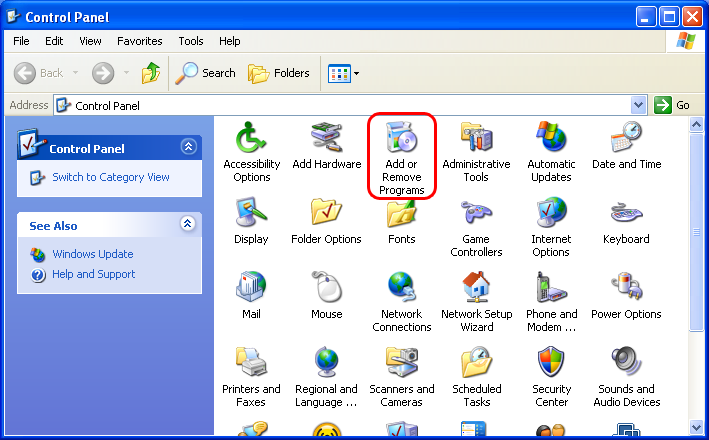Open the Back history dropdown arrow
The width and height of the screenshot is (709, 440).
(76, 73)
